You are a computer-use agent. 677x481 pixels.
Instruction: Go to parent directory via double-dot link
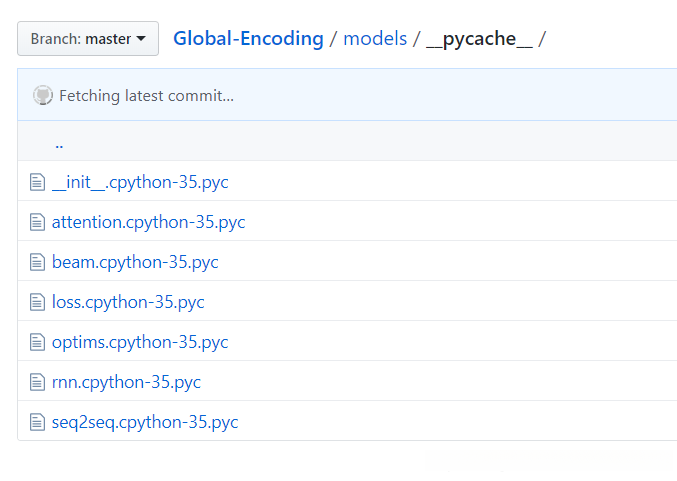coord(59,143)
